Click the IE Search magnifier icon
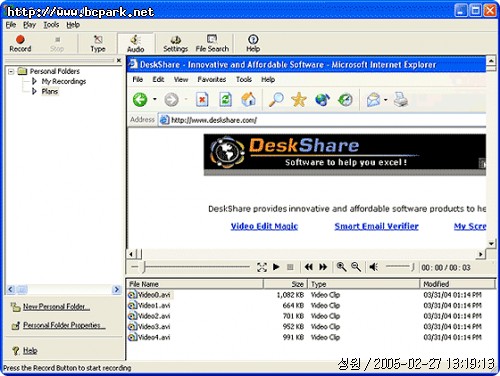Screen dimensions: 500x376 click(x=276, y=100)
